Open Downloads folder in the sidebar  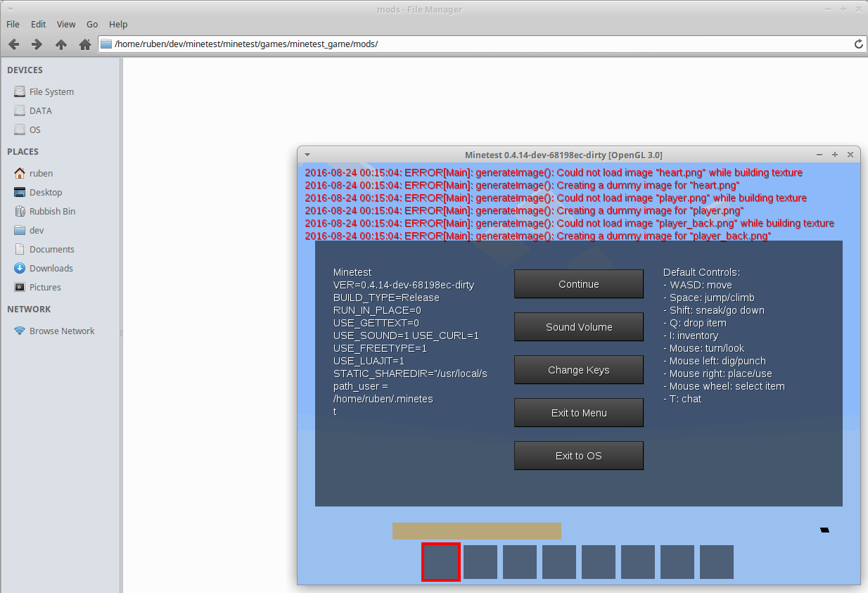51,269
